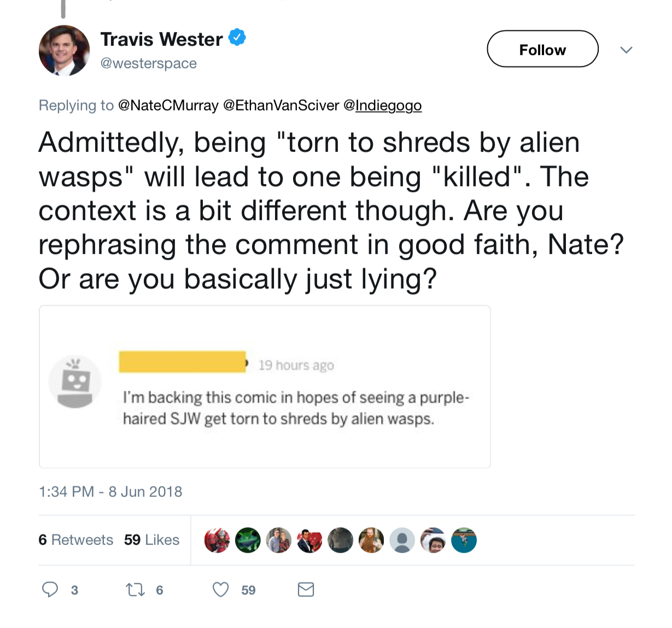This screenshot has width=672, height=628.
Task: Open the @EthanVanSciver mention link
Action: point(281,105)
